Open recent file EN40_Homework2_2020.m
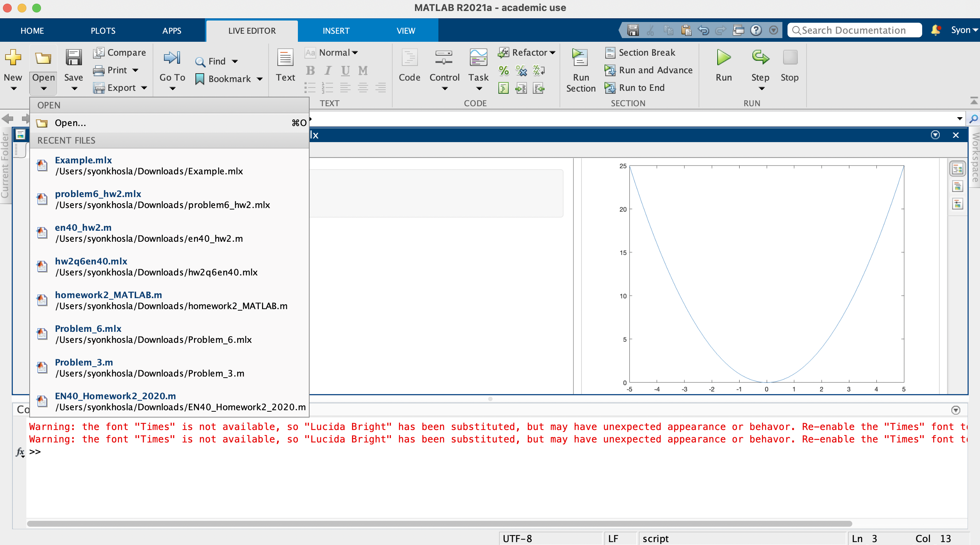 pyautogui.click(x=170, y=401)
